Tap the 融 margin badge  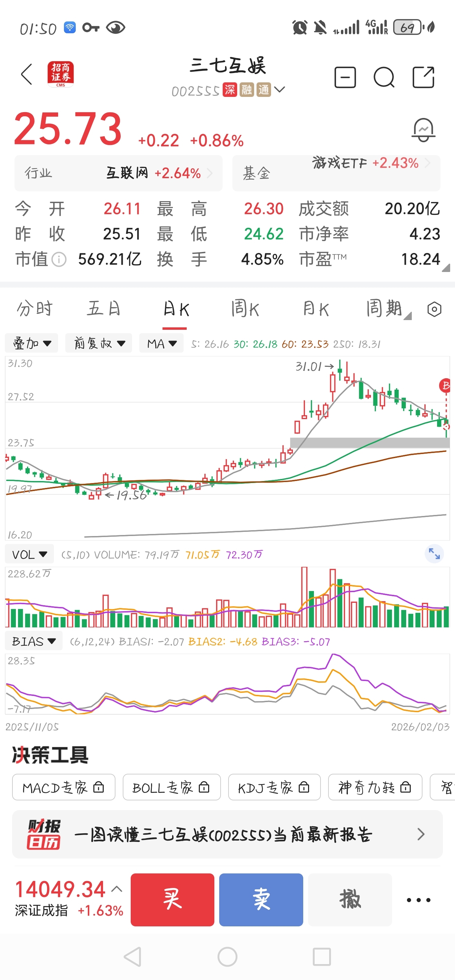[246, 90]
